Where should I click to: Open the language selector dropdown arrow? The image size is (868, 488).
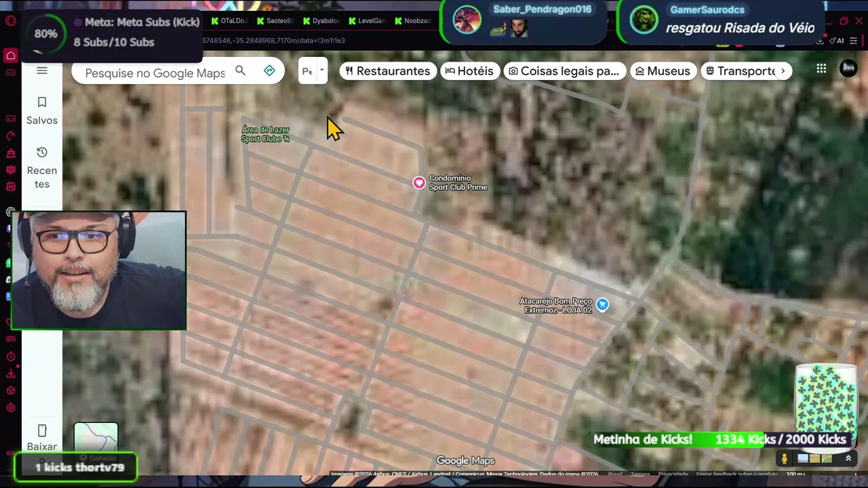pos(322,70)
